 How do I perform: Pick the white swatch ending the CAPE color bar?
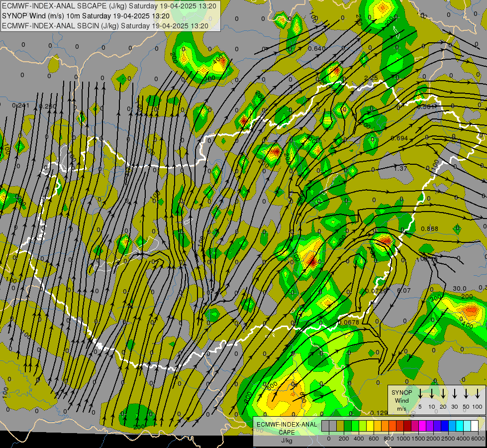475,426
